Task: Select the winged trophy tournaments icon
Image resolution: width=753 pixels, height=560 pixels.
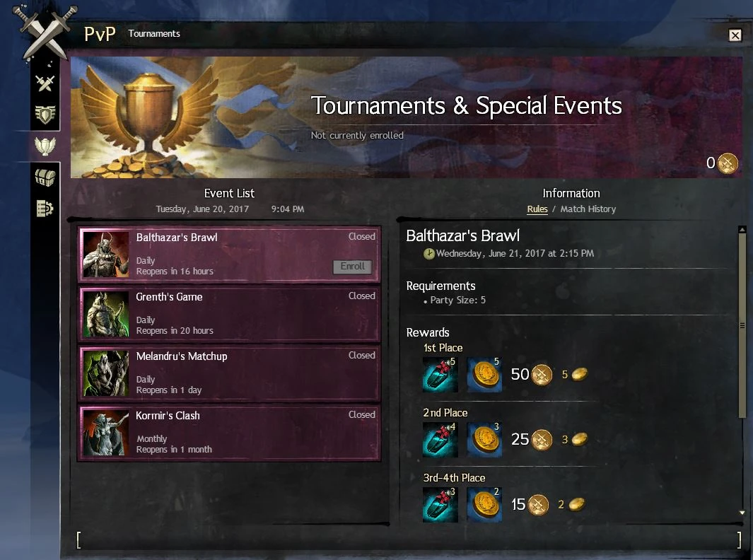Action: pos(45,146)
